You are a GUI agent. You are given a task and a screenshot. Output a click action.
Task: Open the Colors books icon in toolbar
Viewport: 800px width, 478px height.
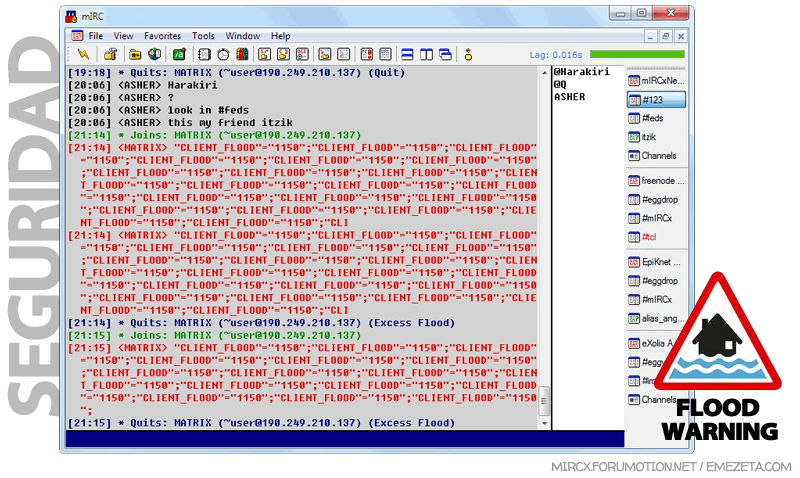click(x=242, y=54)
